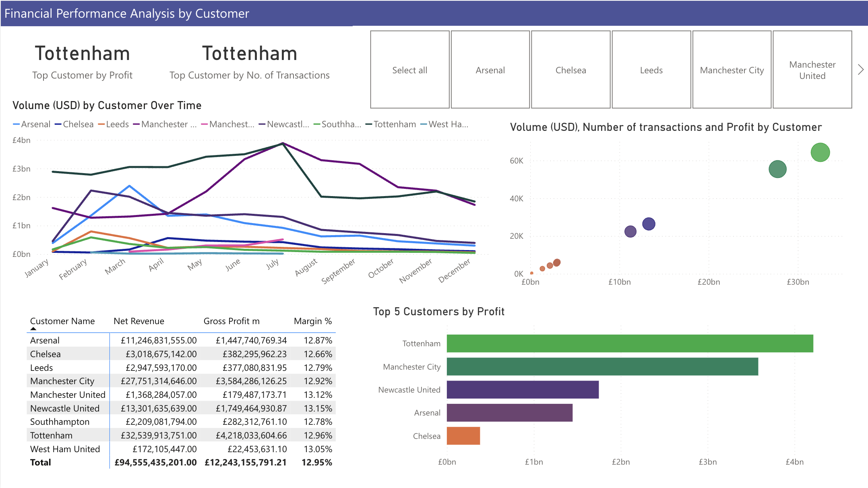Select the Tottenham row in the table
The height and width of the screenshot is (488, 868).
coord(51,435)
